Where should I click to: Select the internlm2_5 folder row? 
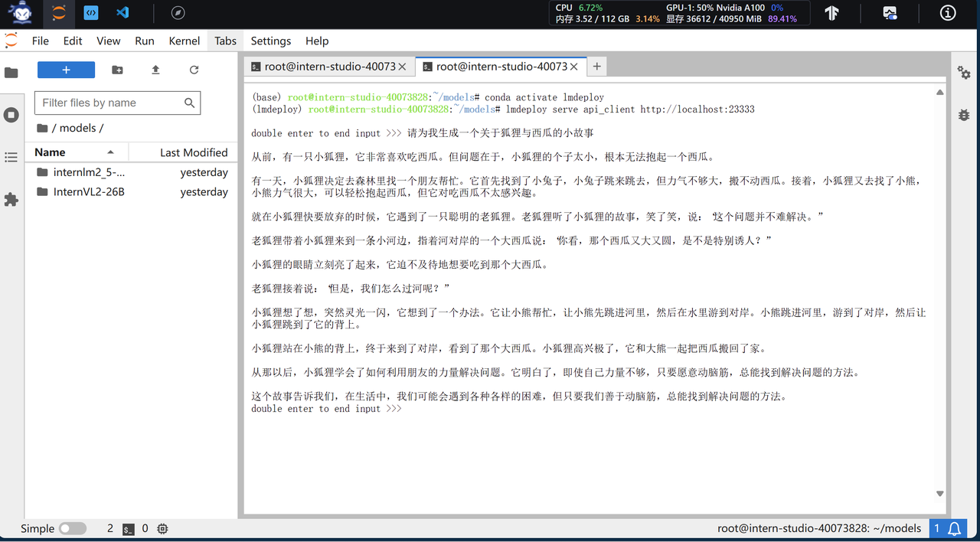132,172
